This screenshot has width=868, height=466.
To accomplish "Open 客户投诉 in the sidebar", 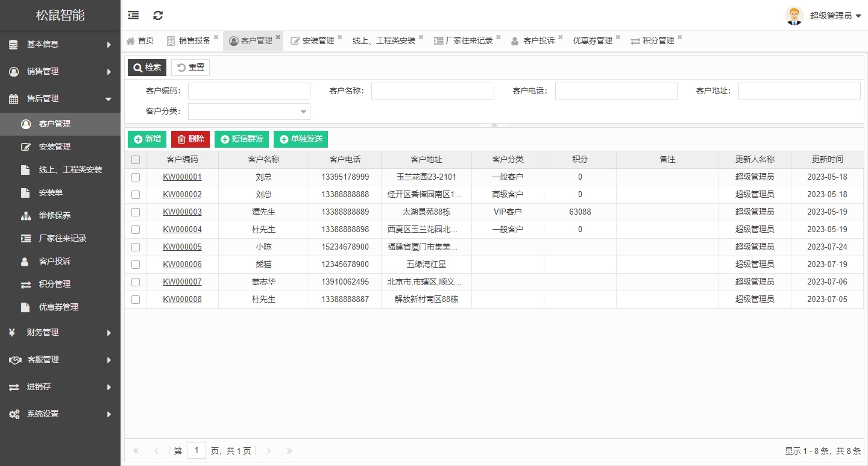I will coord(54,261).
